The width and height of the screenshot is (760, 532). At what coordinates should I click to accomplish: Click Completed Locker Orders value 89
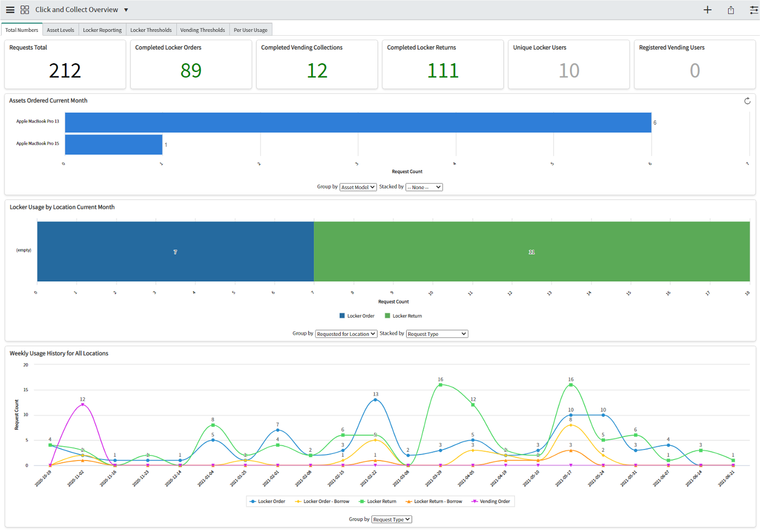[191, 71]
